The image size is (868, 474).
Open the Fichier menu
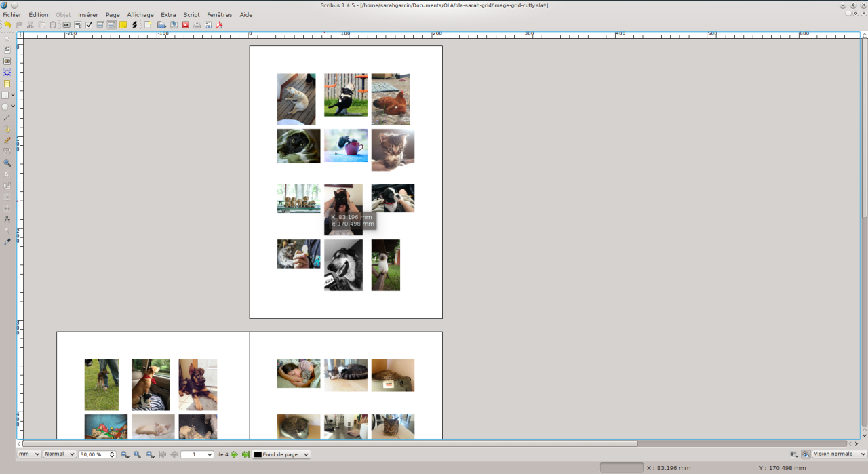tap(12, 14)
